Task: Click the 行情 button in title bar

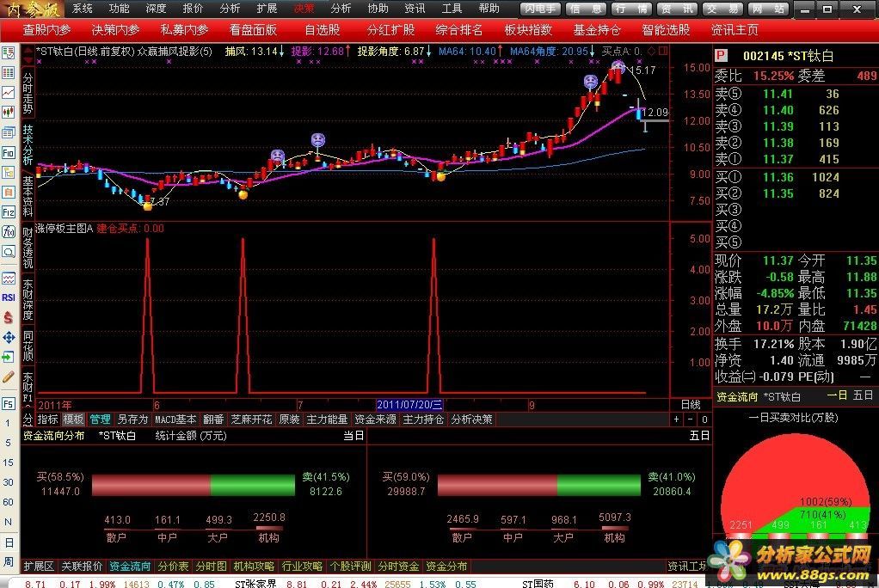Action: (x=631, y=9)
